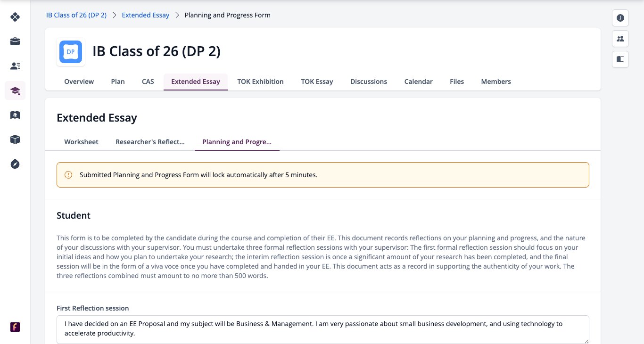Open the globe book sidebar icon
The image size is (644, 344).
pos(15,115)
